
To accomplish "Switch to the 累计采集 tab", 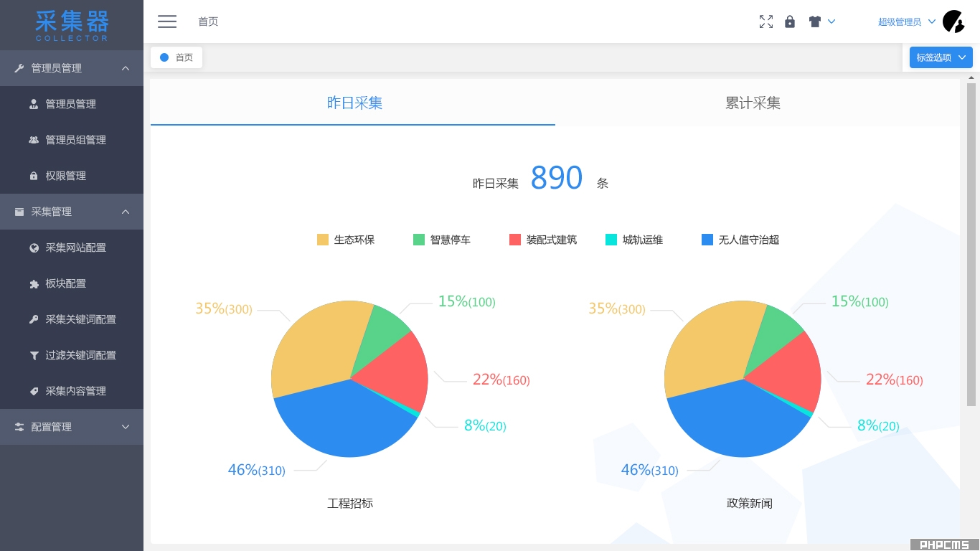I will coord(753,103).
